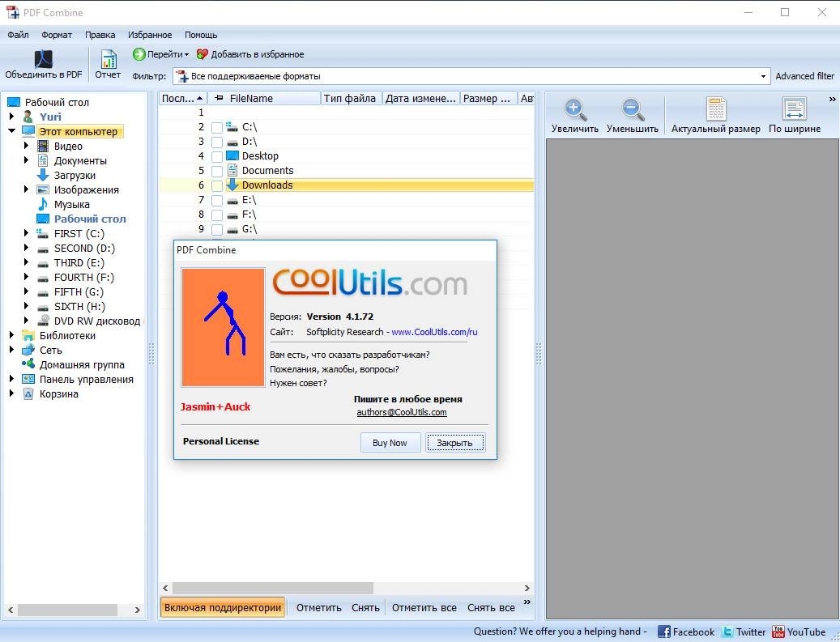Click the Увеличить zoom-in magnifier
The height and width of the screenshot is (642, 840).
(x=575, y=109)
